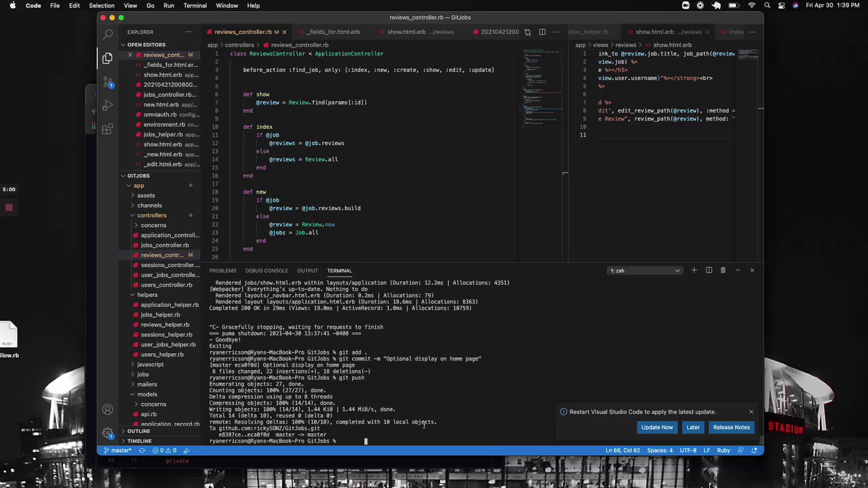The height and width of the screenshot is (488, 868).
Task: Click the Synchronize Changes icon in status bar
Action: (x=142, y=451)
